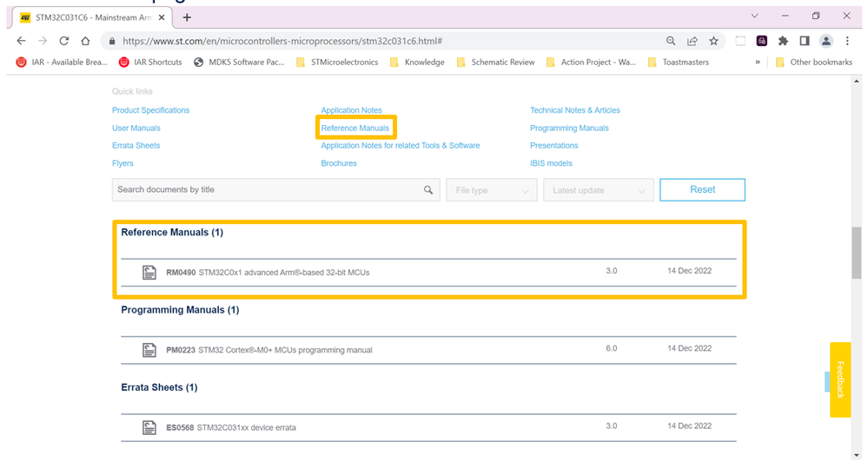868x468 pixels.
Task: Go back to the previous page
Action: pyautogui.click(x=21, y=41)
